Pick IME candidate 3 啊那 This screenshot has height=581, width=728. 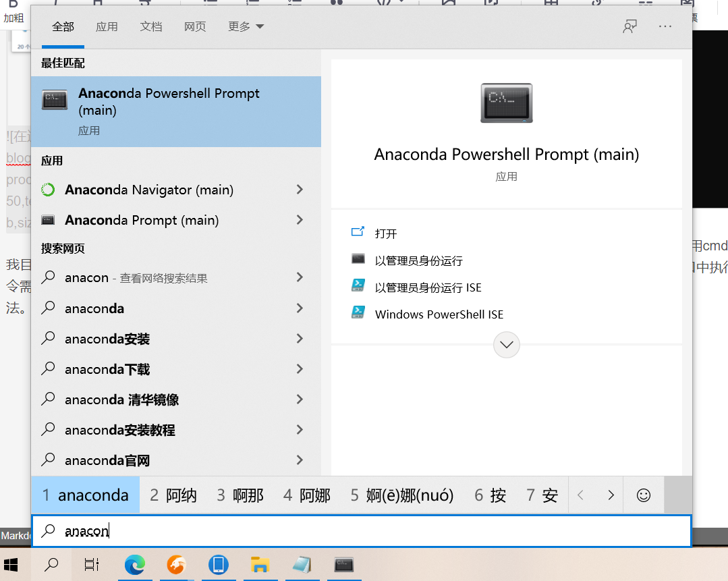point(240,495)
